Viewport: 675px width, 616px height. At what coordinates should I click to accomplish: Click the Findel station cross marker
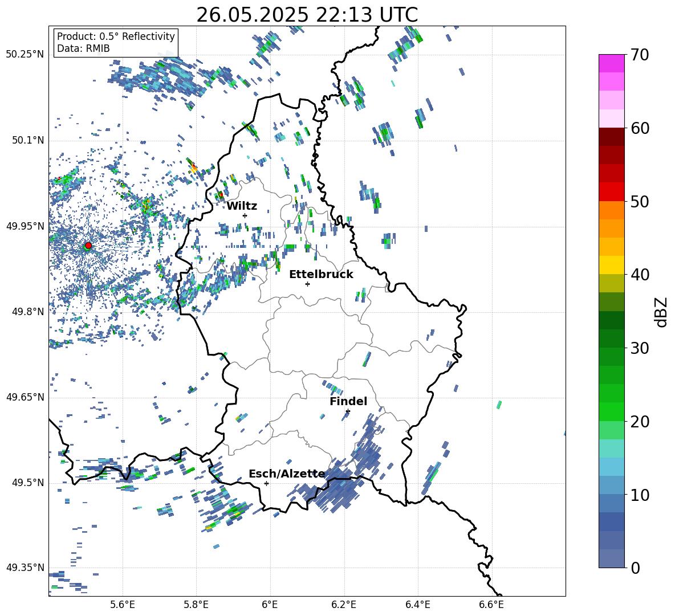click(348, 411)
